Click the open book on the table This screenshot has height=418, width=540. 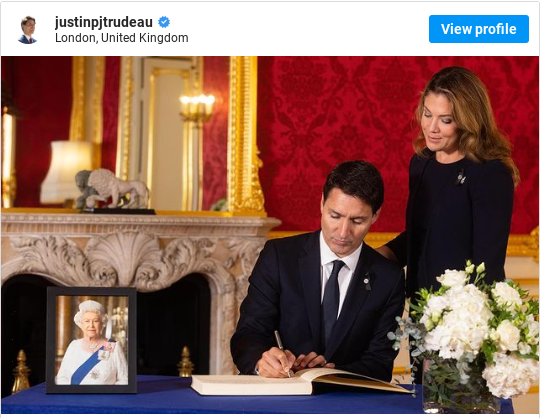pos(300,382)
